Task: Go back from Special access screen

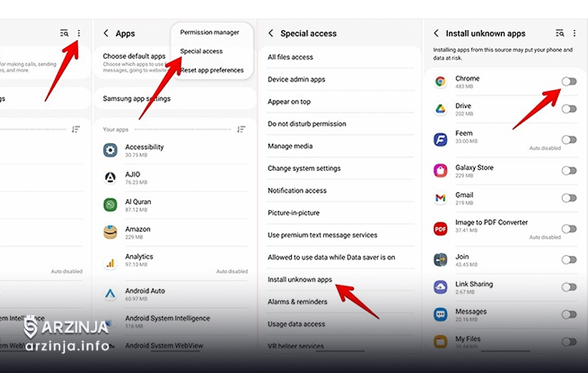Action: [271, 34]
